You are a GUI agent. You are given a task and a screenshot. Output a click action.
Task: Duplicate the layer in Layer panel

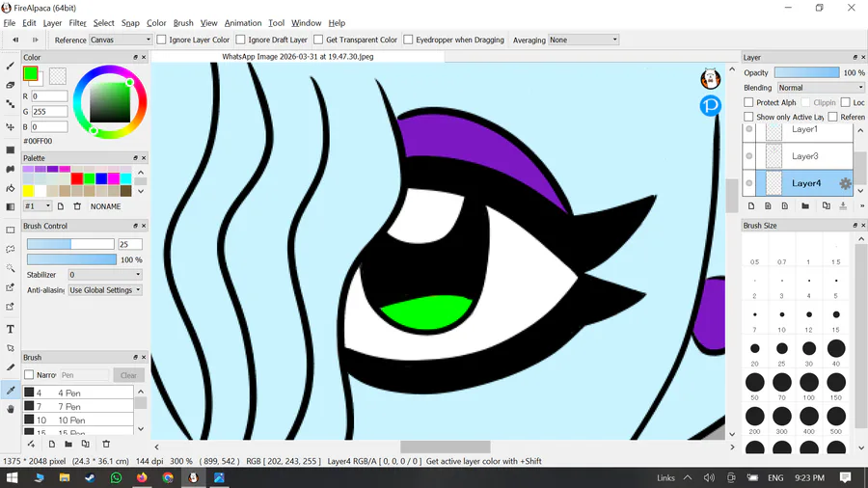pos(826,205)
